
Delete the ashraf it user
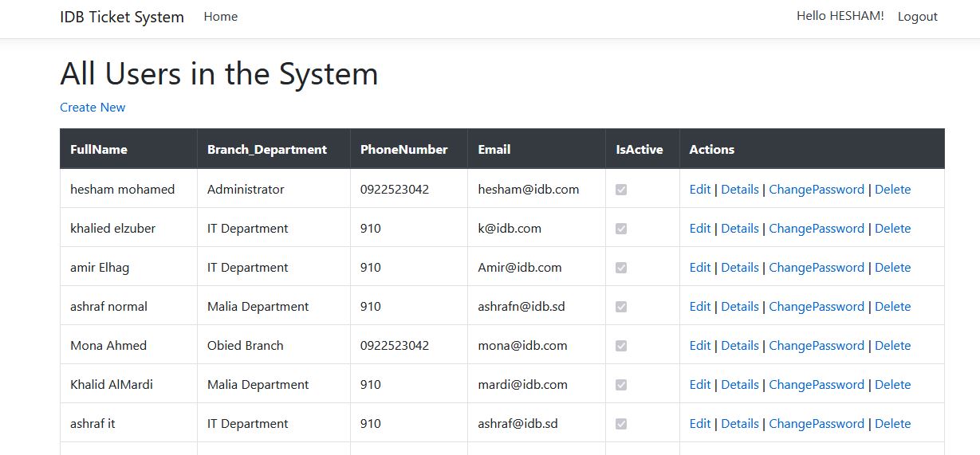893,424
